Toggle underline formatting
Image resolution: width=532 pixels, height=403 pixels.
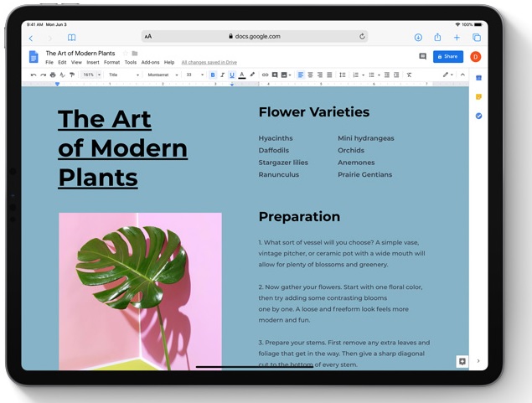[x=232, y=75]
